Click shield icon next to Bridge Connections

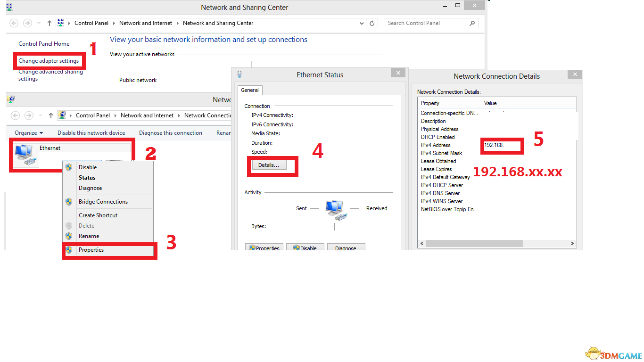click(x=69, y=202)
